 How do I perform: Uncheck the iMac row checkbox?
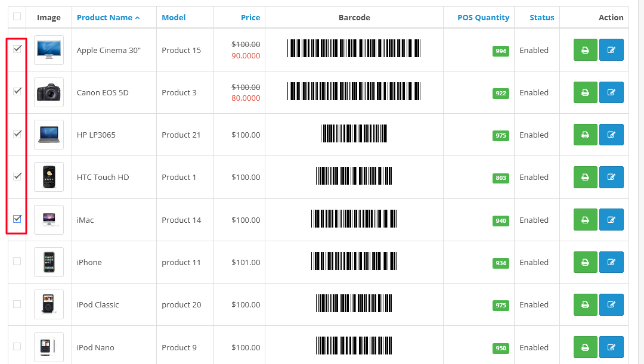[17, 219]
